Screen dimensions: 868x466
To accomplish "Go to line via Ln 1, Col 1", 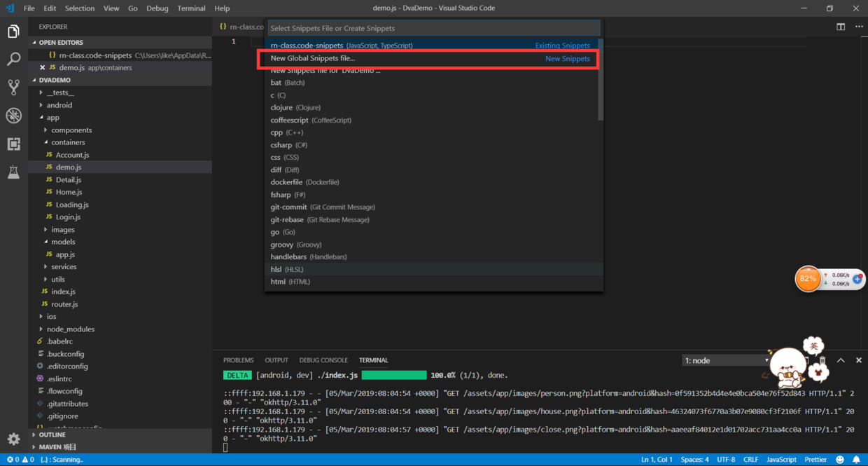I will [x=657, y=460].
